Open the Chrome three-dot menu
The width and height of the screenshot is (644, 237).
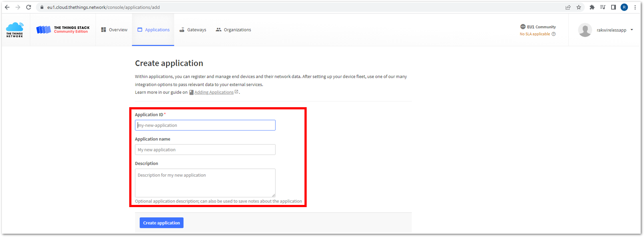pyautogui.click(x=635, y=7)
